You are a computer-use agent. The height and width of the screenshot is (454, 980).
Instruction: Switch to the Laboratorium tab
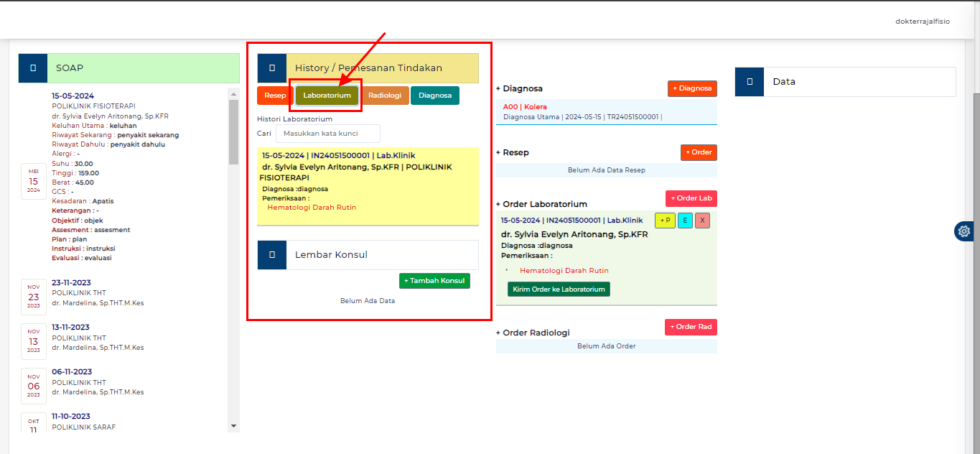(326, 95)
